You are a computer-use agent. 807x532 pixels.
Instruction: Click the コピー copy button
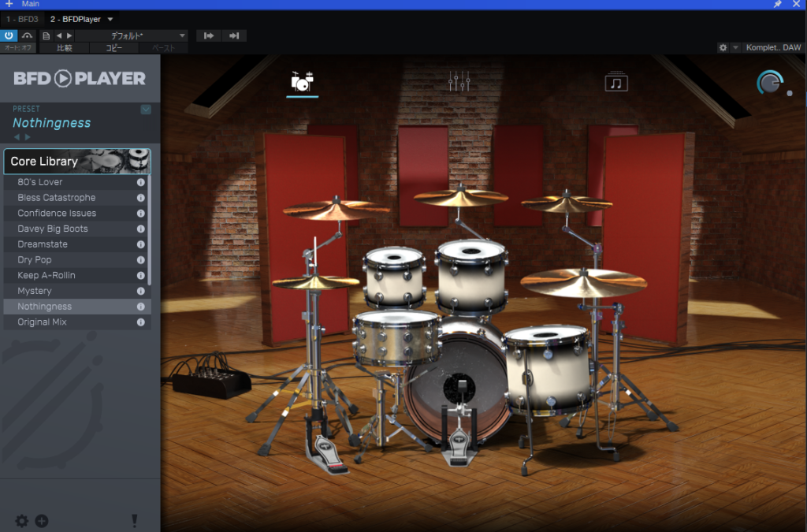click(x=114, y=48)
